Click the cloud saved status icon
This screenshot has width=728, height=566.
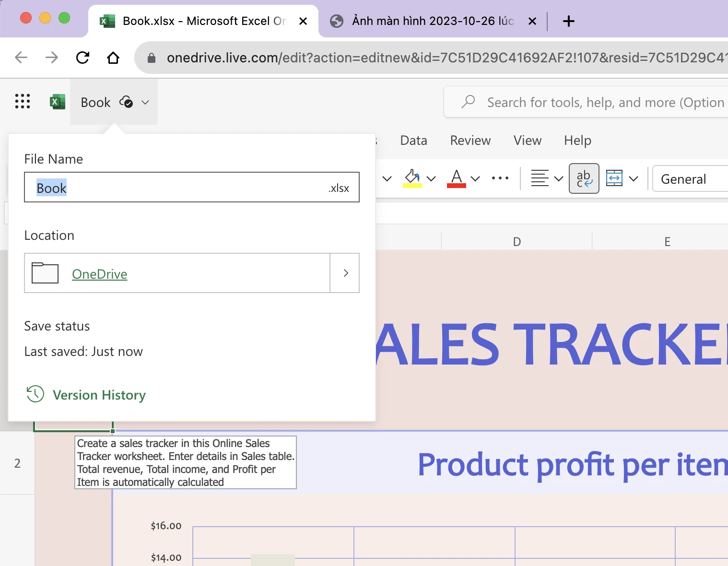tap(126, 102)
